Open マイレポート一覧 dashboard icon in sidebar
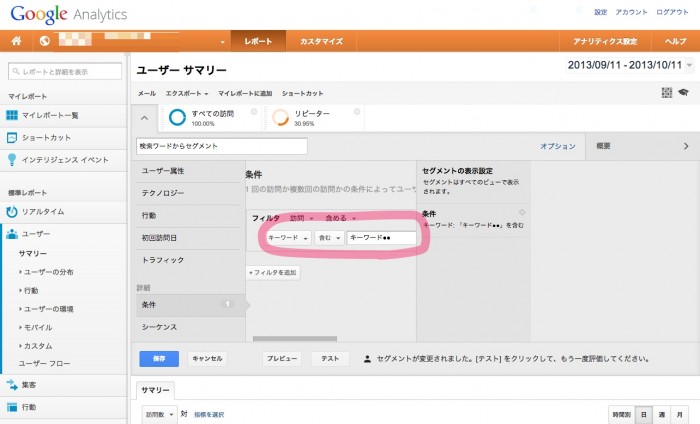Viewport: 700px width, 424px height. 12,115
